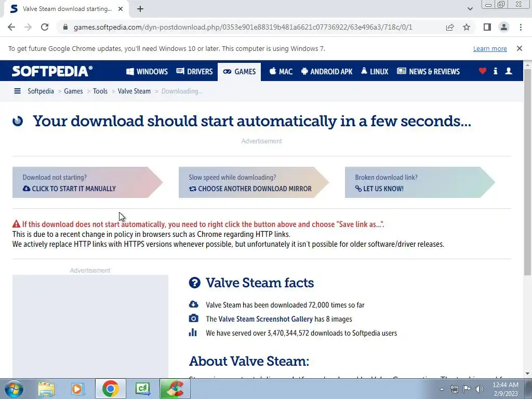Screen dimensions: 532x399
Task: Click the bar chart icon beside served downloads
Action: click(193, 332)
